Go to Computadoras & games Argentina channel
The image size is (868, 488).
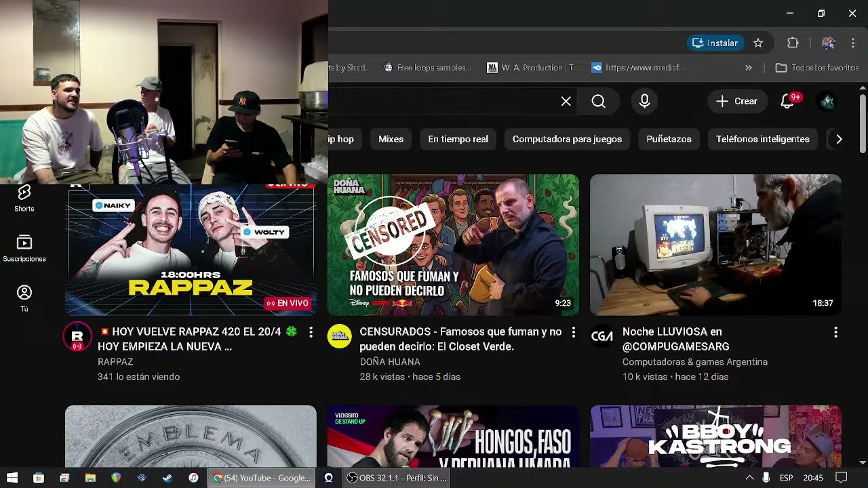(695, 362)
